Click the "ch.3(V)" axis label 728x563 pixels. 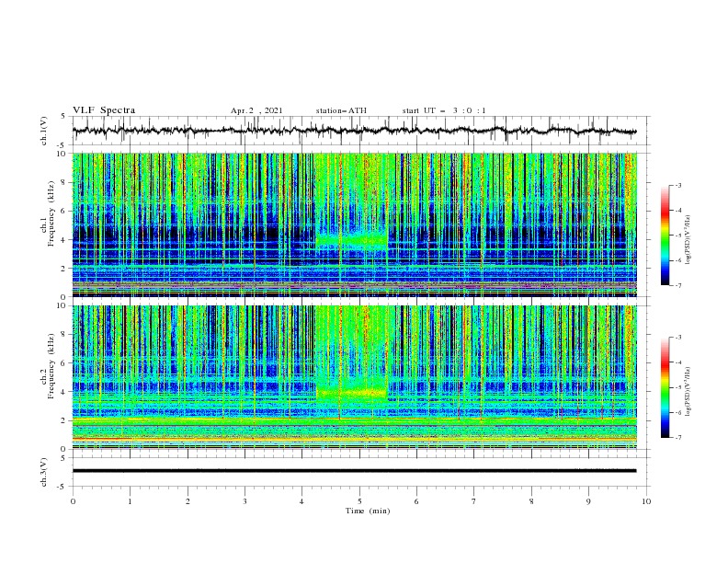[x=44, y=472]
